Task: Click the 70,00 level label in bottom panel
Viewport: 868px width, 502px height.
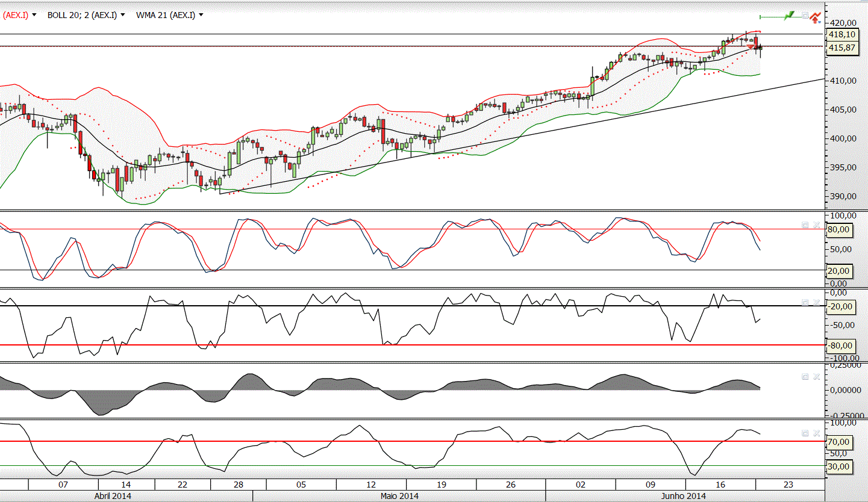Action: (x=839, y=442)
